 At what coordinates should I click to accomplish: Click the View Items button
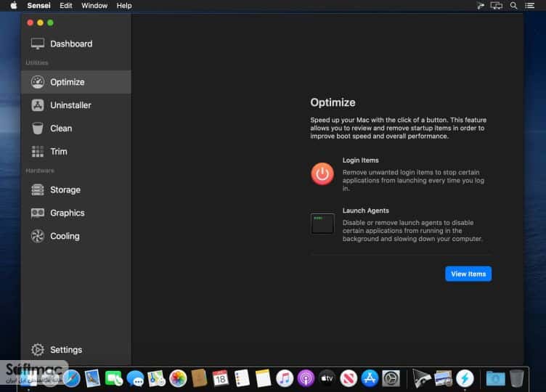[x=468, y=274]
